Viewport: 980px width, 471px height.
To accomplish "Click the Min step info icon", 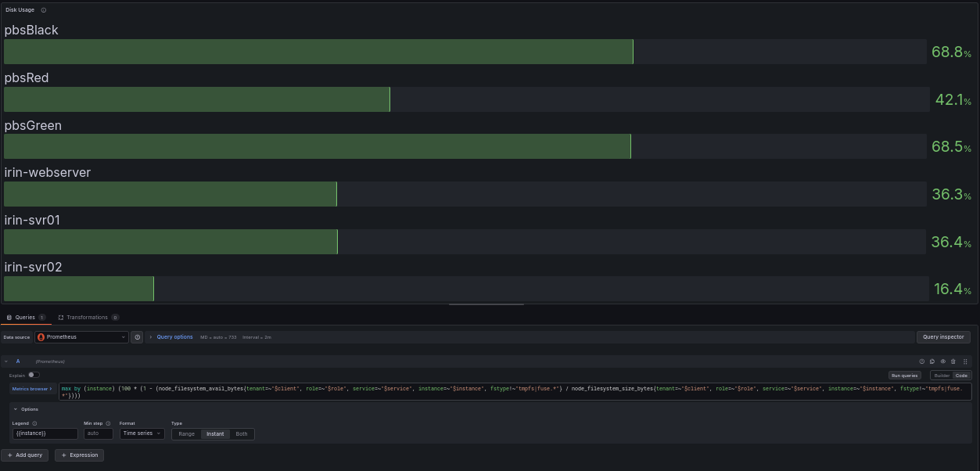I will coord(109,423).
